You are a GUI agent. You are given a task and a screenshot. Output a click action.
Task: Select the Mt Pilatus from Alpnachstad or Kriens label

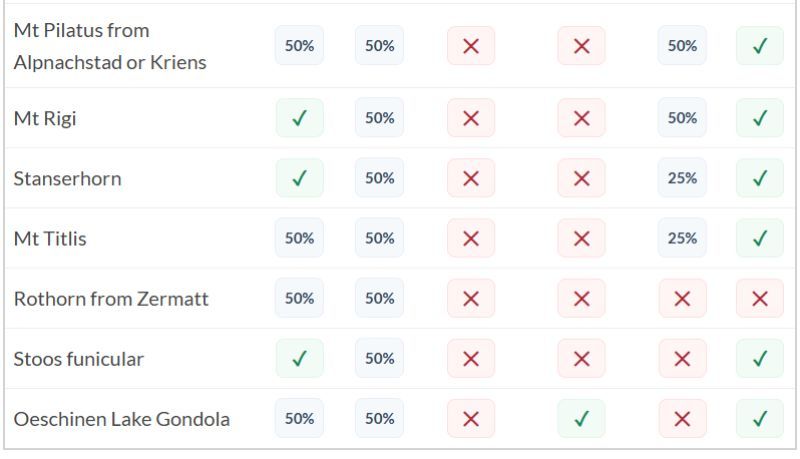click(110, 46)
